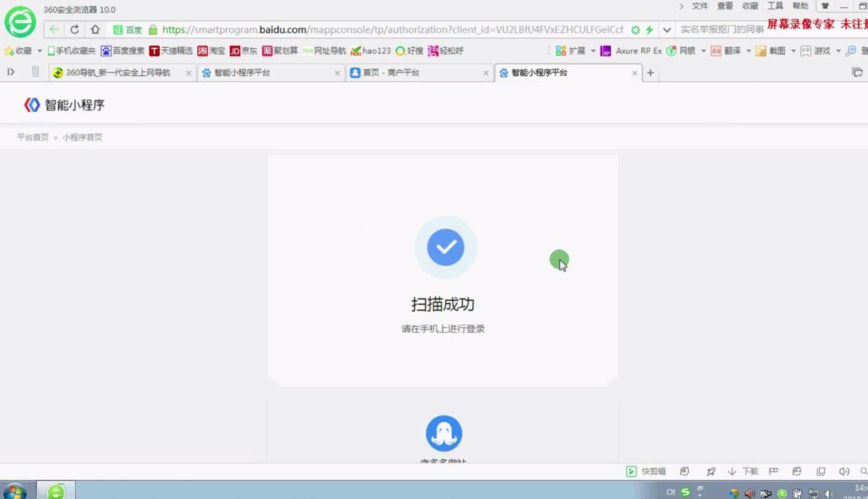The height and width of the screenshot is (499, 868).
Task: Click the 智能小程序 platform logo
Action: click(x=63, y=104)
